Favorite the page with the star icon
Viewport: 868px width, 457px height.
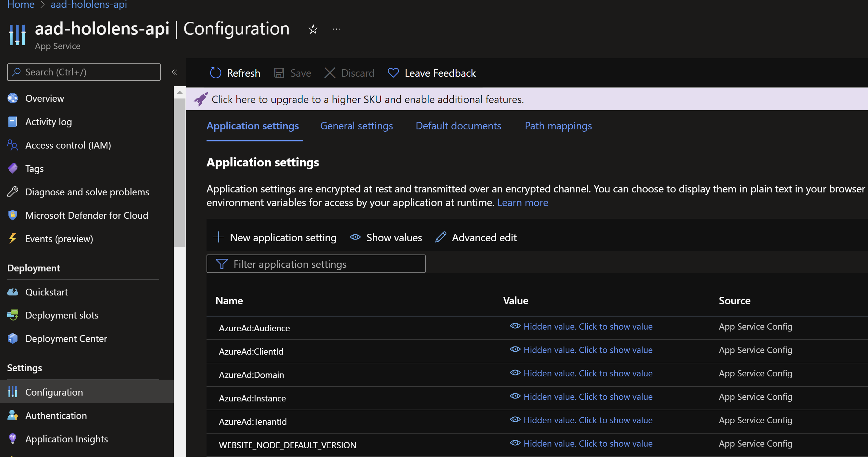[x=313, y=29]
